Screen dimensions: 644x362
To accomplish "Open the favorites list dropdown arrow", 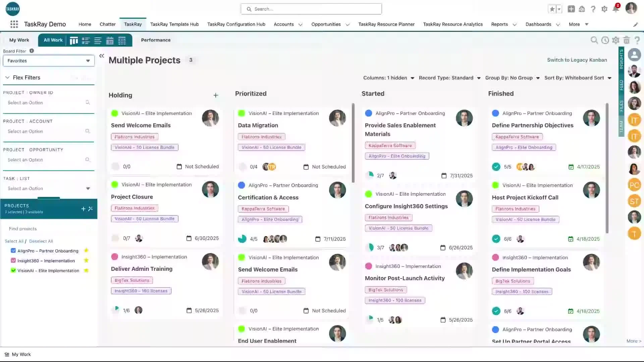I will 559,9.
